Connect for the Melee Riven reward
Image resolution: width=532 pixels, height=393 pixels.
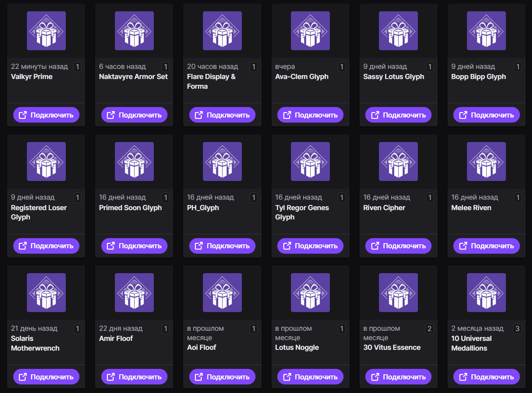click(x=486, y=246)
